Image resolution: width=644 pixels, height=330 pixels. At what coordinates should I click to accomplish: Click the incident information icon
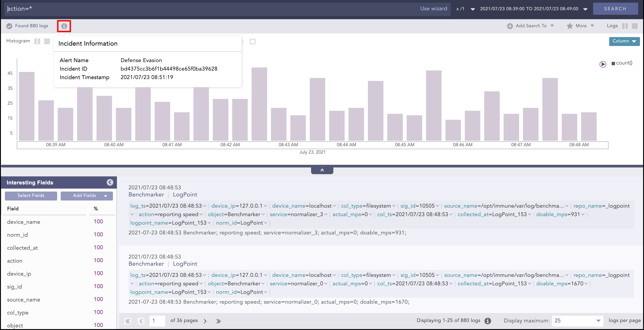[x=64, y=26]
